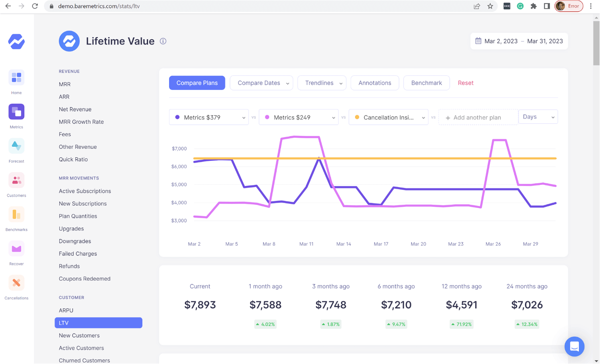Toggle the Benchmark comparison
Viewport: 600px width, 364px height.
point(426,83)
